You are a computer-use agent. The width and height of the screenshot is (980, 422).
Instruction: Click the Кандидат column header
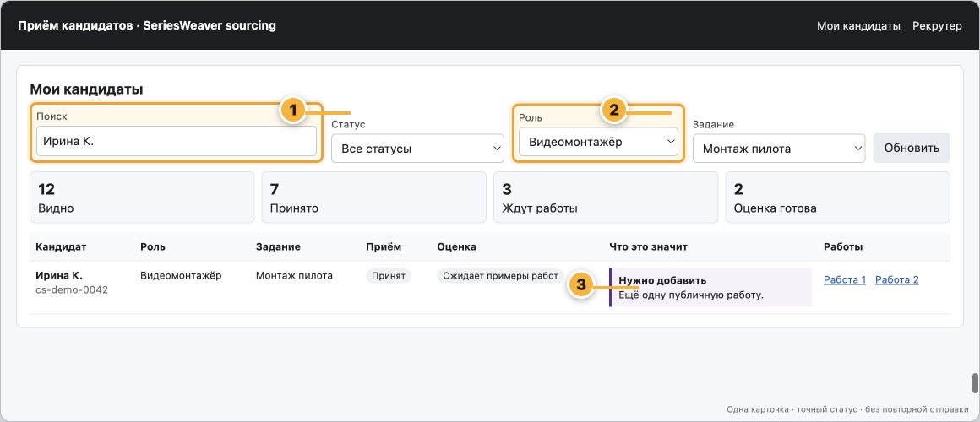[x=61, y=246]
